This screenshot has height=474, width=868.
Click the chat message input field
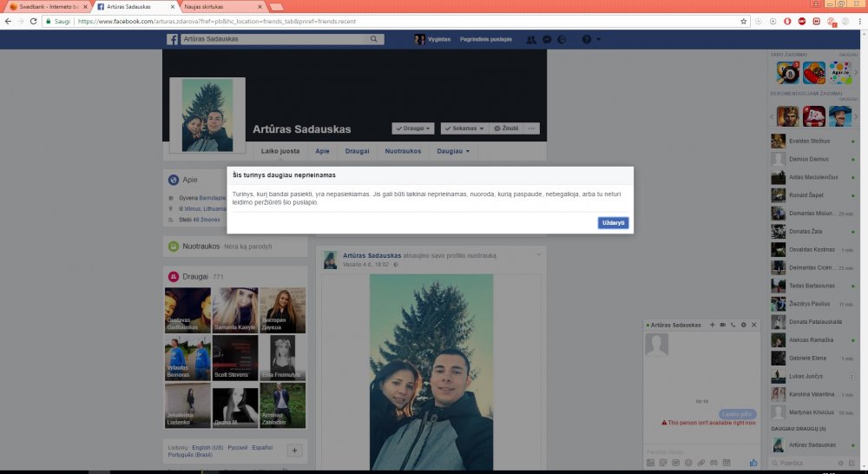tap(701, 451)
